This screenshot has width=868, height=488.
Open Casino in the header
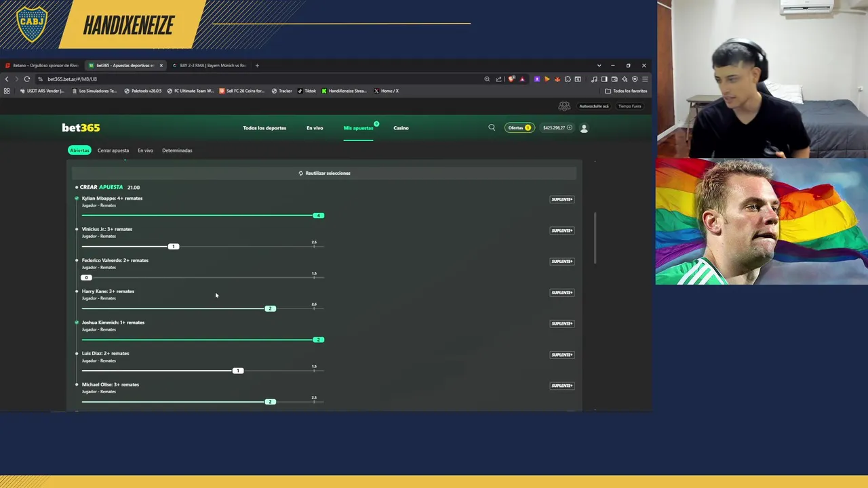[401, 128]
